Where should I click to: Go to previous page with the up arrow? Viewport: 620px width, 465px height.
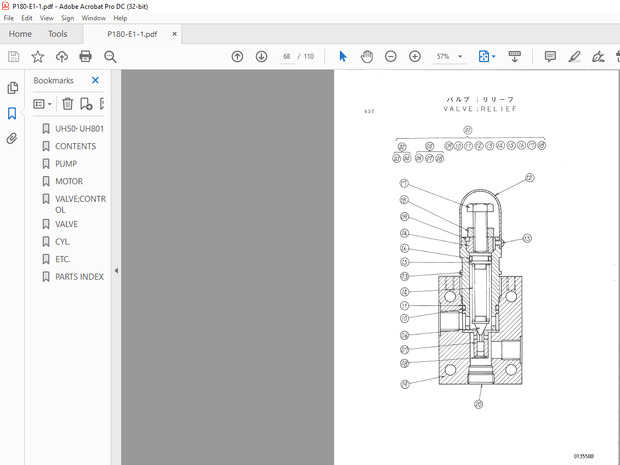point(237,57)
